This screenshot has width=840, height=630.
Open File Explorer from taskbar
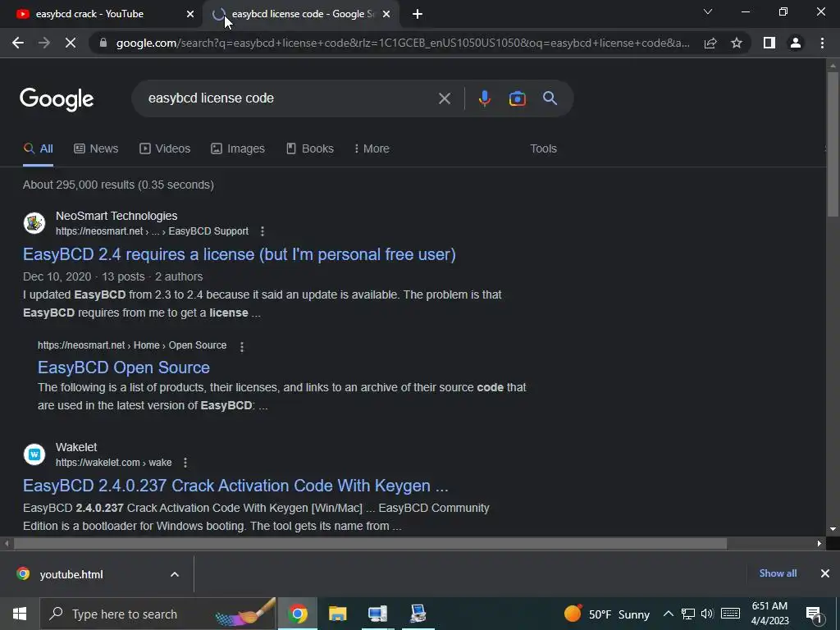(337, 614)
